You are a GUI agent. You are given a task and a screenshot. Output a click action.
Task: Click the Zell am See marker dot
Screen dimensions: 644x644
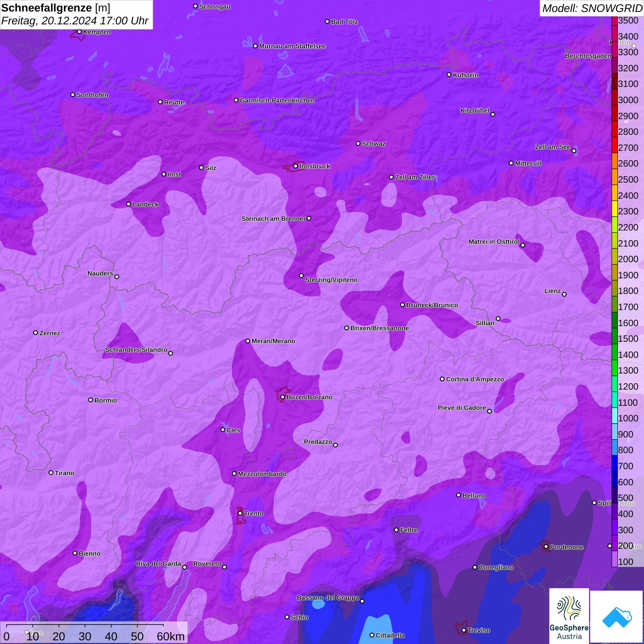tap(574, 151)
